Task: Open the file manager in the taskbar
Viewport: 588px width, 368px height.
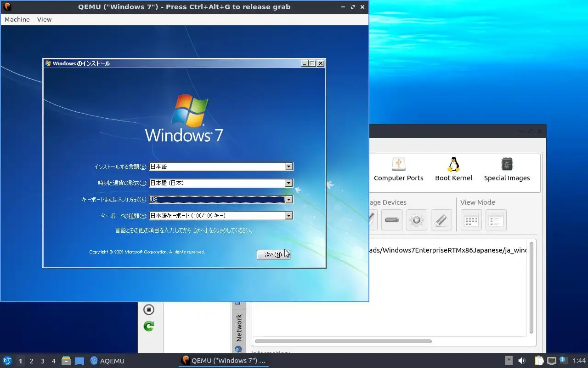Action: (66, 361)
